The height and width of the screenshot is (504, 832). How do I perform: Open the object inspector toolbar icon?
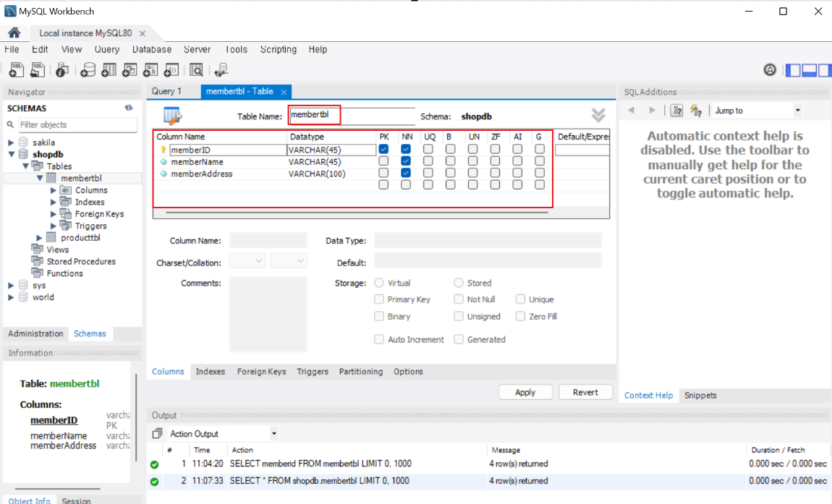click(x=61, y=69)
